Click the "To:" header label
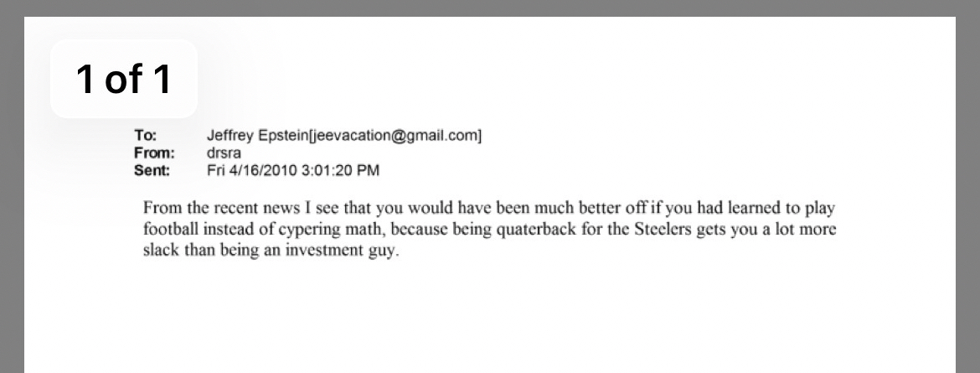Image resolution: width=980 pixels, height=373 pixels. (x=145, y=136)
